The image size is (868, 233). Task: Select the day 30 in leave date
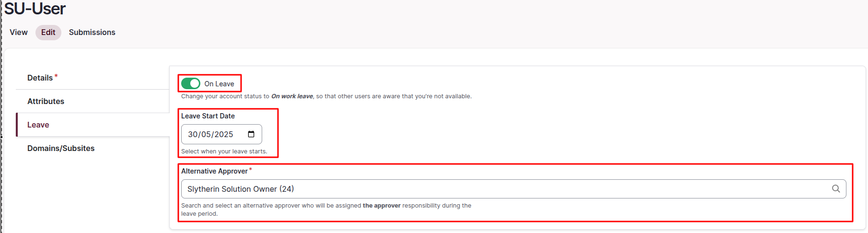click(x=193, y=134)
